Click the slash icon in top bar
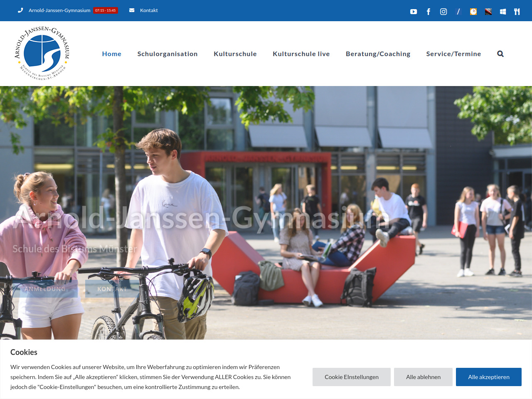 coord(458,12)
